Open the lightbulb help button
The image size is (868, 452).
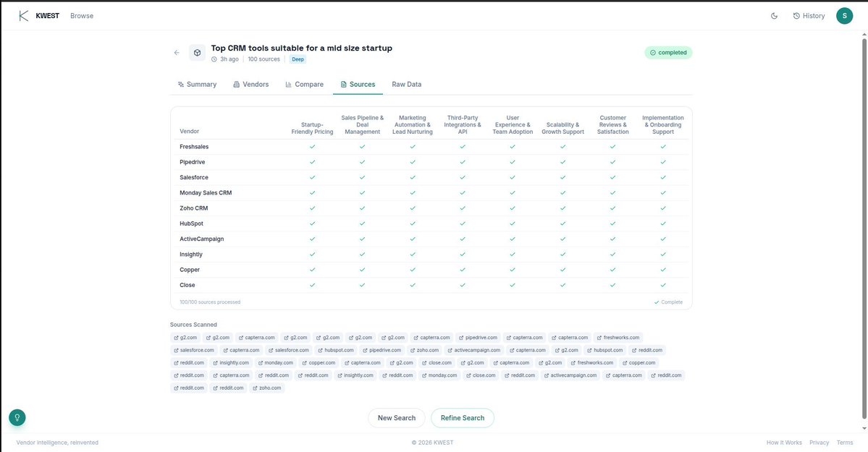17,417
